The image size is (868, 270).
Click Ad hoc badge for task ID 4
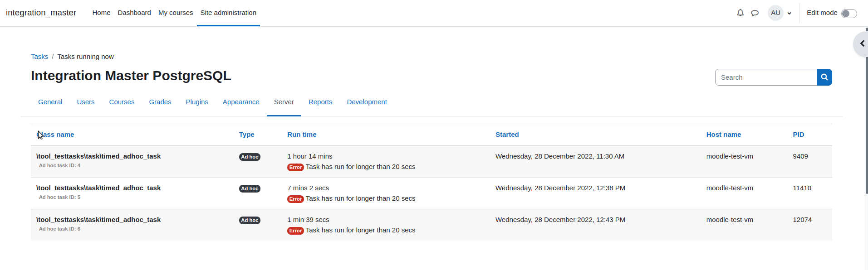pos(250,157)
